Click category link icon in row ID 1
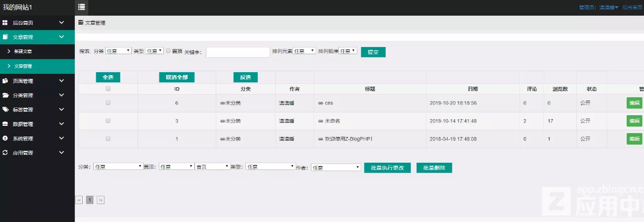Screen dimensions: 644x222 coord(222,139)
